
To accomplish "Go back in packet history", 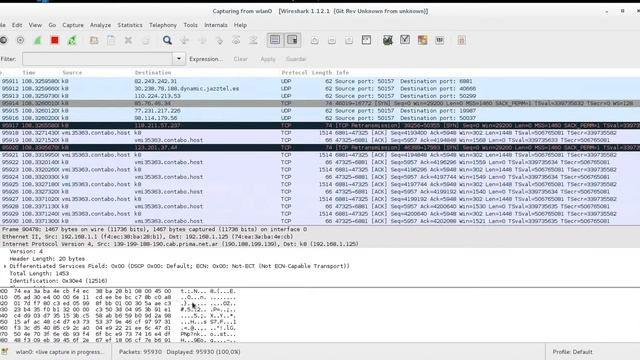I will (184, 40).
